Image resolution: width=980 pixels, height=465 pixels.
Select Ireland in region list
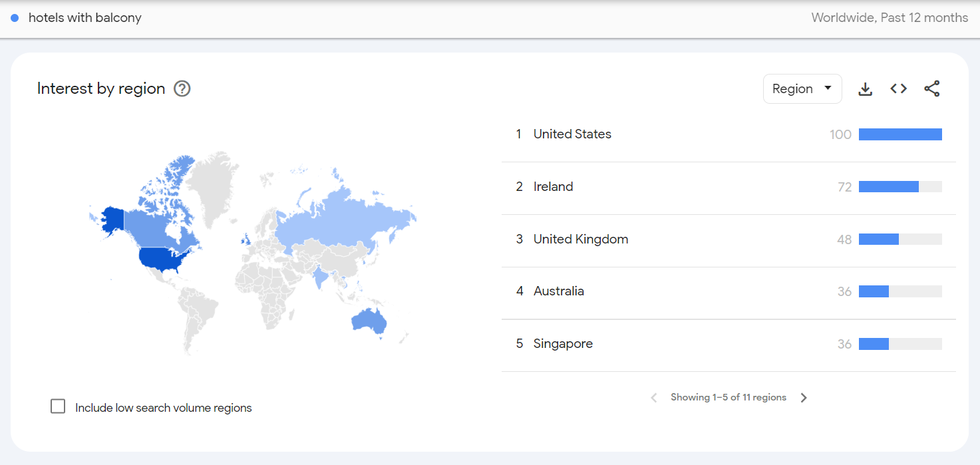point(553,187)
